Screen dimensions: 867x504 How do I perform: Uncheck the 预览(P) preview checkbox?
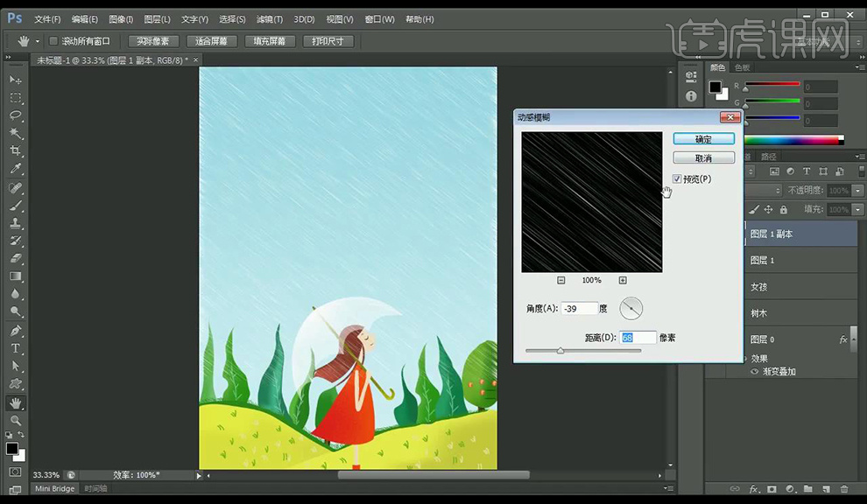[677, 179]
